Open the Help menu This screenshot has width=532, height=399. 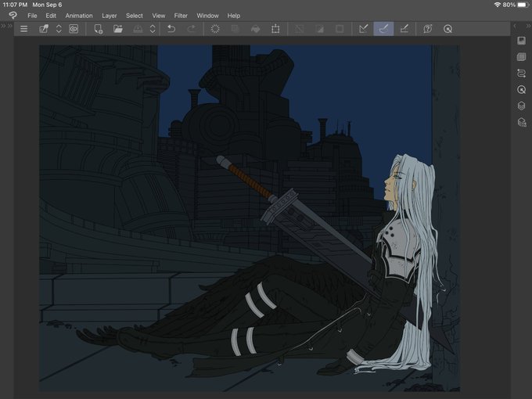pos(234,16)
